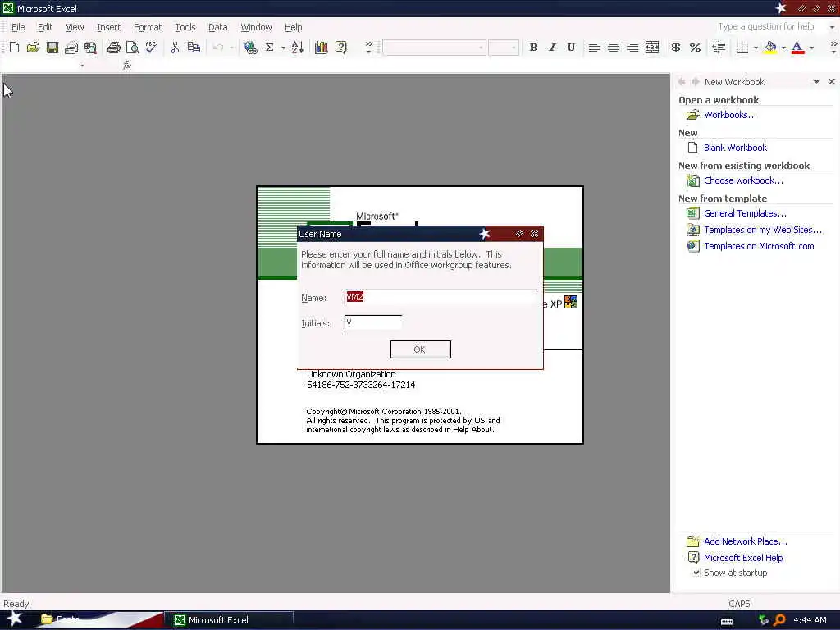Viewport: 840px width, 630px height.
Task: Open the Edit menu
Action: pos(45,27)
